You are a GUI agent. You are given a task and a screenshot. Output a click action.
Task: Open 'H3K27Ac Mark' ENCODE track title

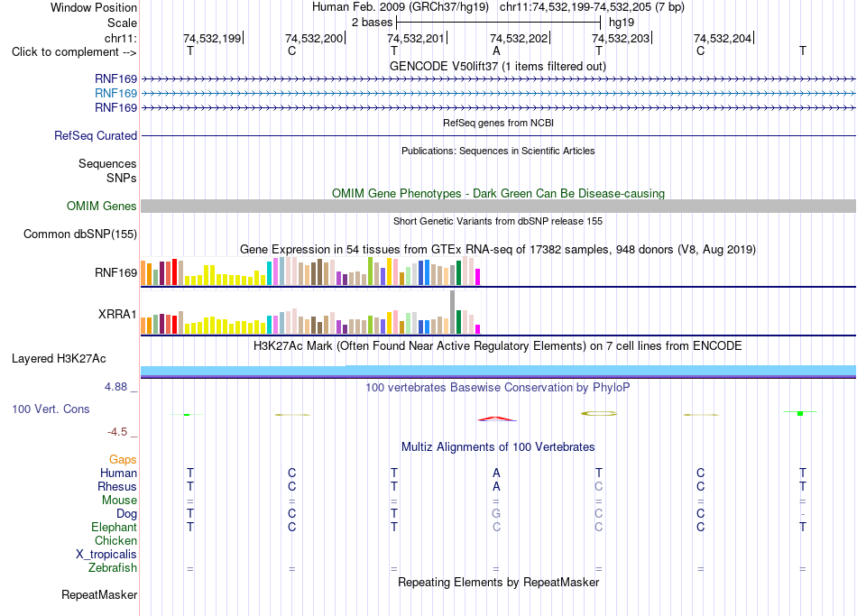tap(498, 346)
